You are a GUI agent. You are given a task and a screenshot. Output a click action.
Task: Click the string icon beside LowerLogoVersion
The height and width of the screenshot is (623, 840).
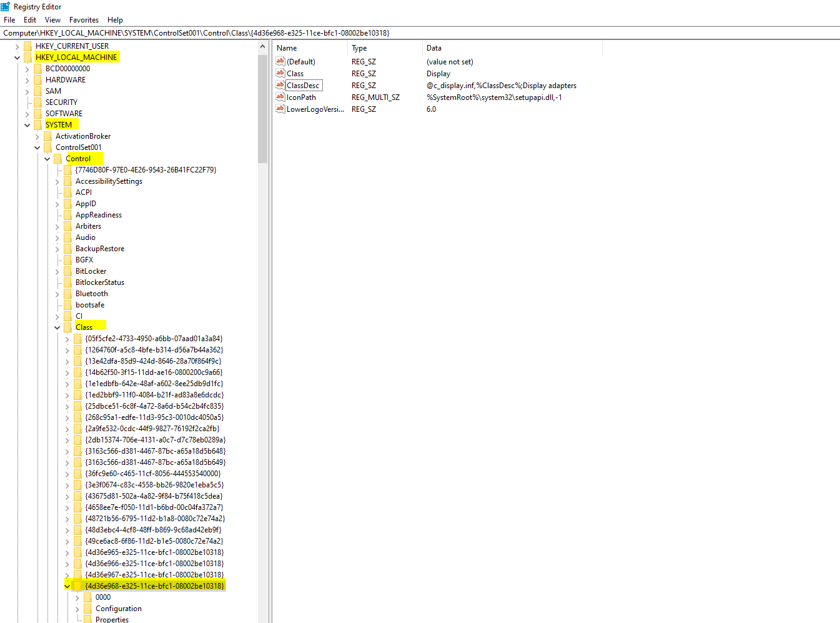[281, 109]
